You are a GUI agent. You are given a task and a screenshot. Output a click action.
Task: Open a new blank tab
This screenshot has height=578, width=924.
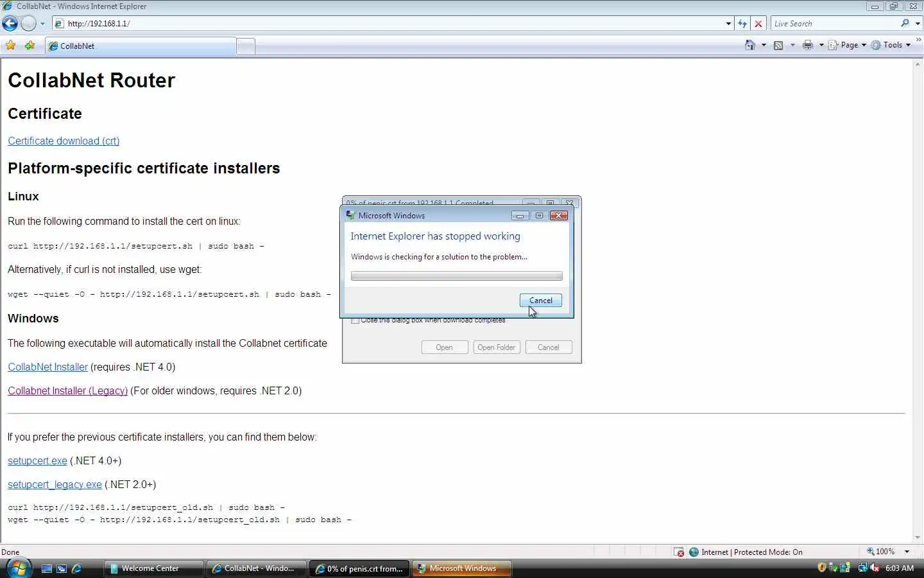[x=246, y=46]
